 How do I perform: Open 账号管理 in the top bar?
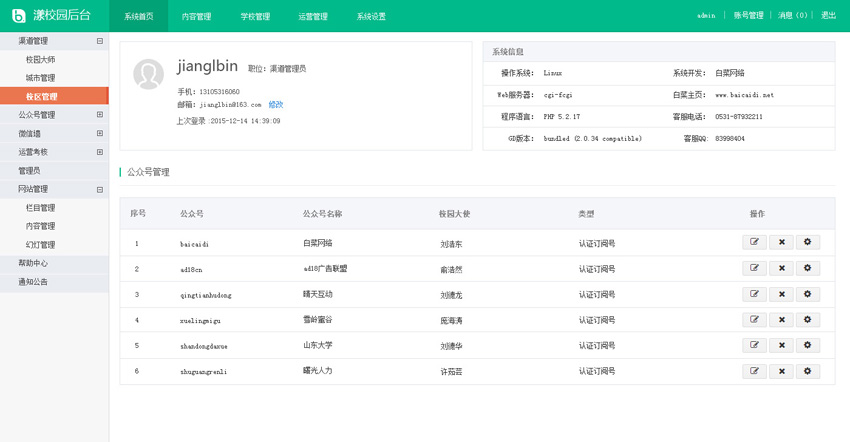click(748, 16)
